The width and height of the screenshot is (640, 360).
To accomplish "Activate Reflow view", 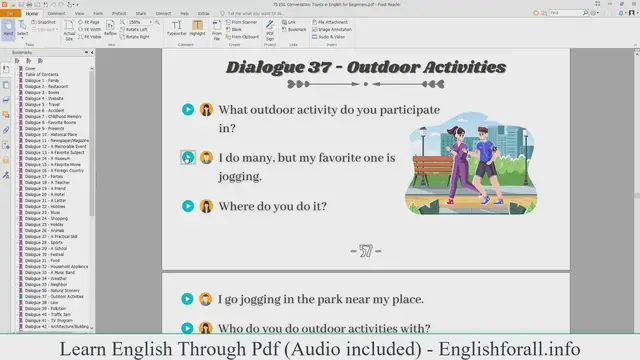I will 110,28.
